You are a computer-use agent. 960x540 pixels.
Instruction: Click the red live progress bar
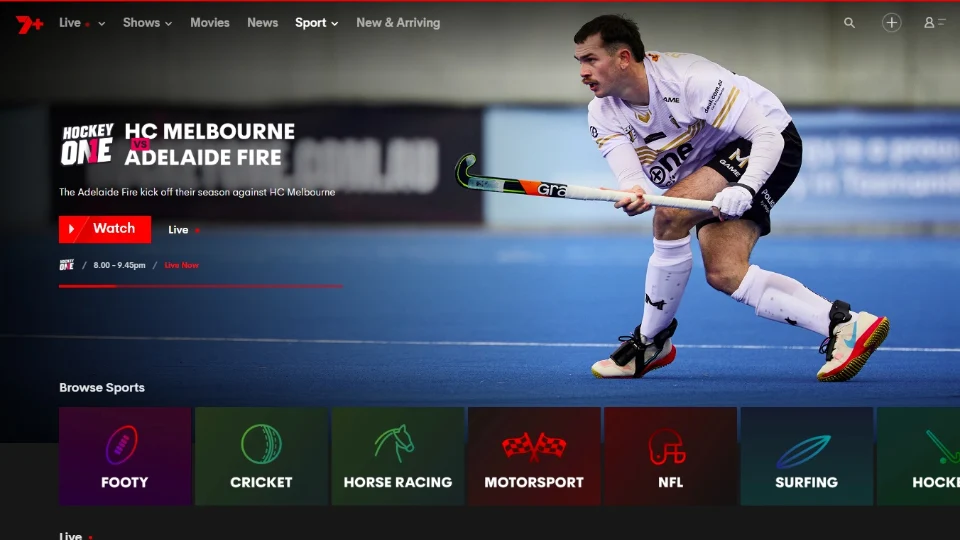click(200, 286)
